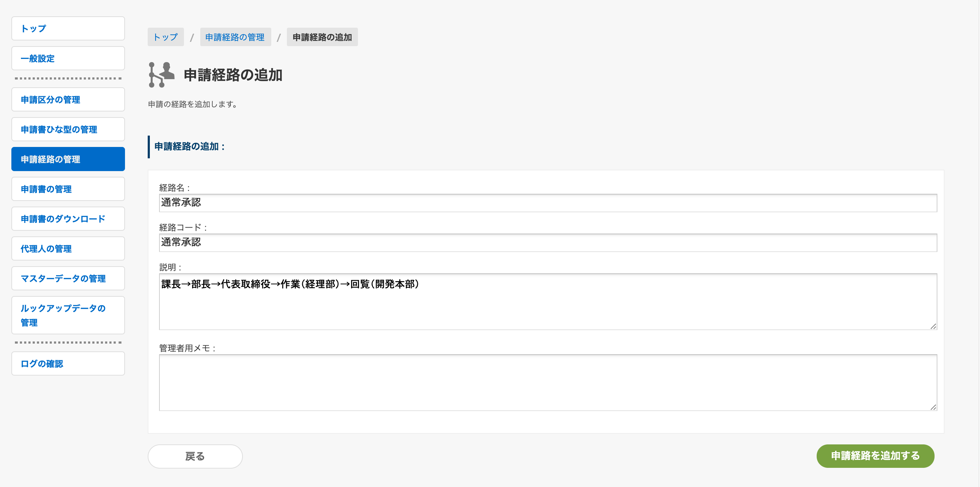
Task: Click the 経路名： label
Action: pos(175,188)
